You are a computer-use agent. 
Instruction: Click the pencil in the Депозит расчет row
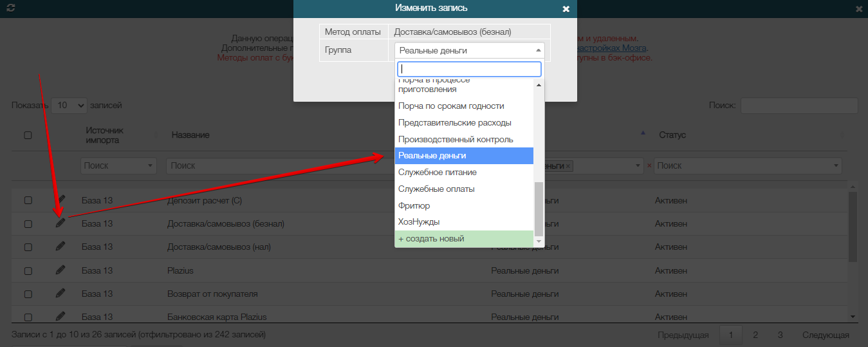point(60,200)
